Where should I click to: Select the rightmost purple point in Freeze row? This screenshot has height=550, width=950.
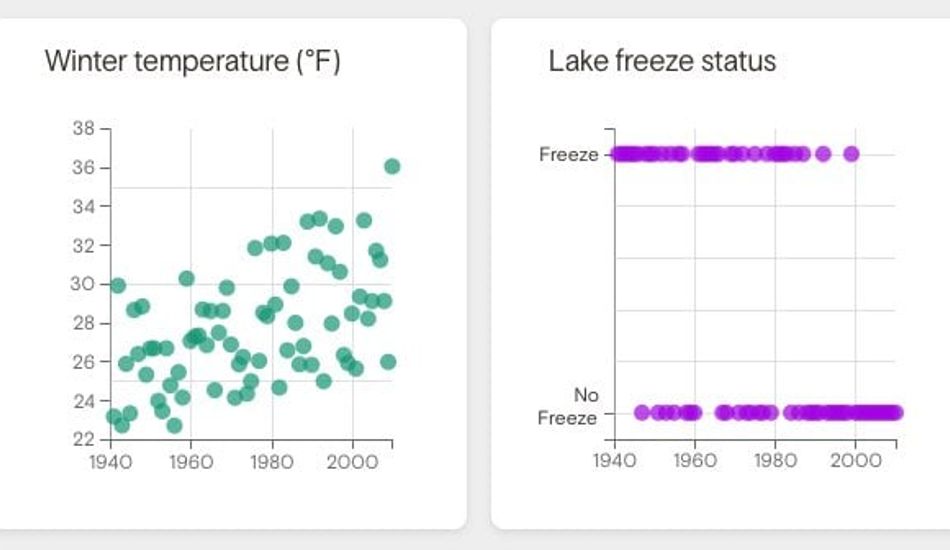pos(851,154)
